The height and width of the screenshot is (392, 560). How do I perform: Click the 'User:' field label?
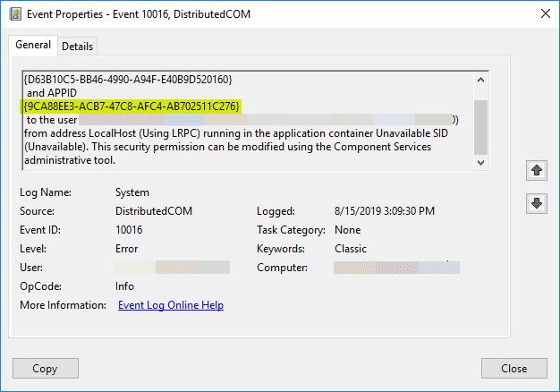pyautogui.click(x=31, y=268)
